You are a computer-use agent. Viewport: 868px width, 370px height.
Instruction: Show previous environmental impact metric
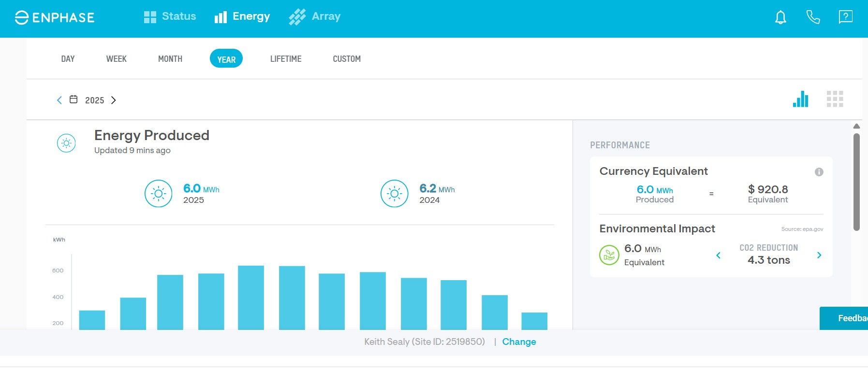(x=719, y=255)
